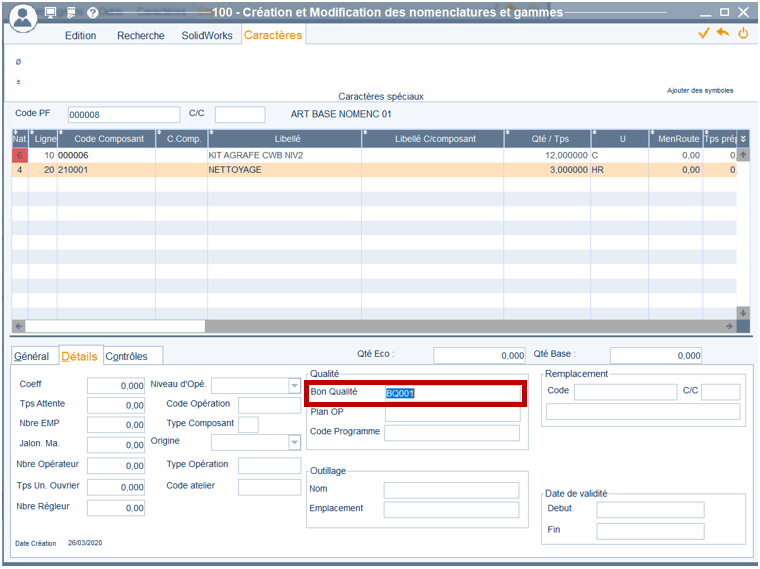Click the help question mark icon
The image size is (760, 569).
(92, 13)
